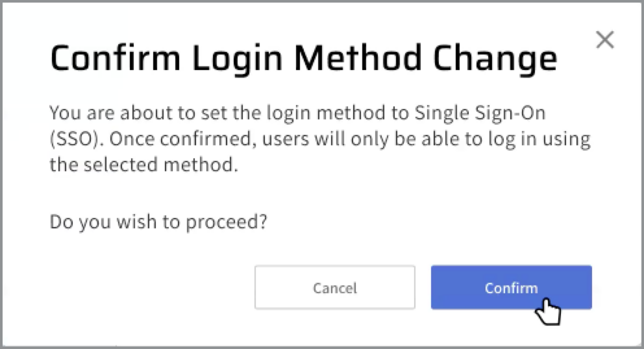Screen dimensions: 644x349
Task: Confirm the login method change
Action: [511, 287]
